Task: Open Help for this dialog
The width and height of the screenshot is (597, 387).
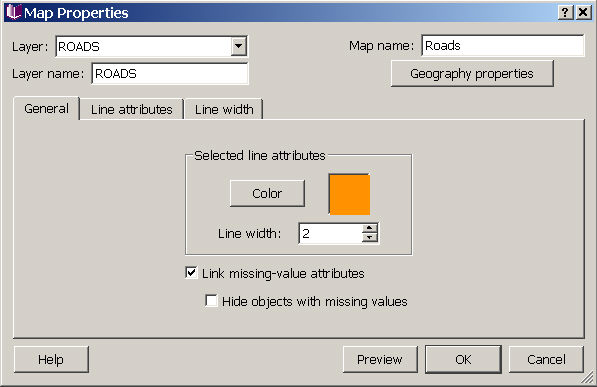Action: tap(51, 359)
